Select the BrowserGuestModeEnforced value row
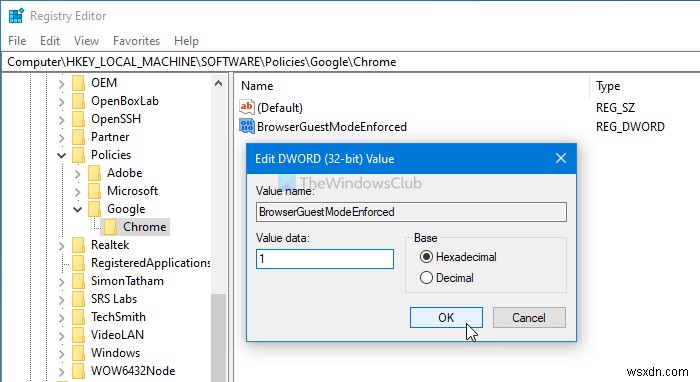700x382 pixels. pos(332,127)
